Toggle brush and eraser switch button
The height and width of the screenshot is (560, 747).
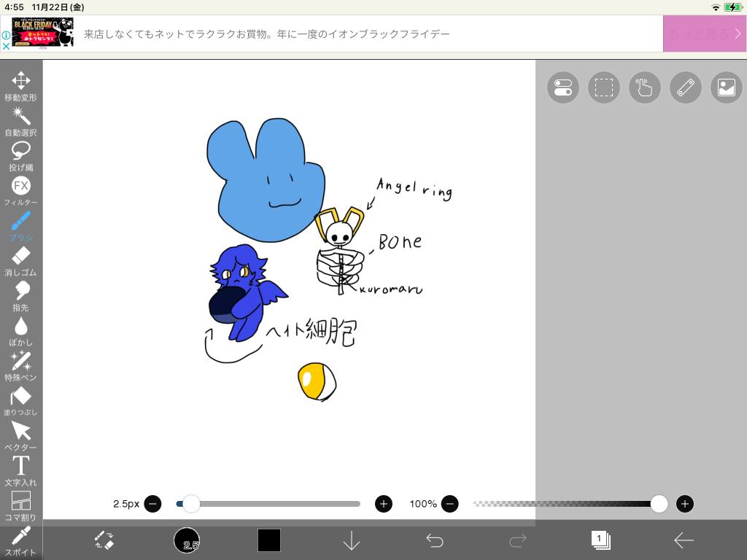pyautogui.click(x=104, y=540)
